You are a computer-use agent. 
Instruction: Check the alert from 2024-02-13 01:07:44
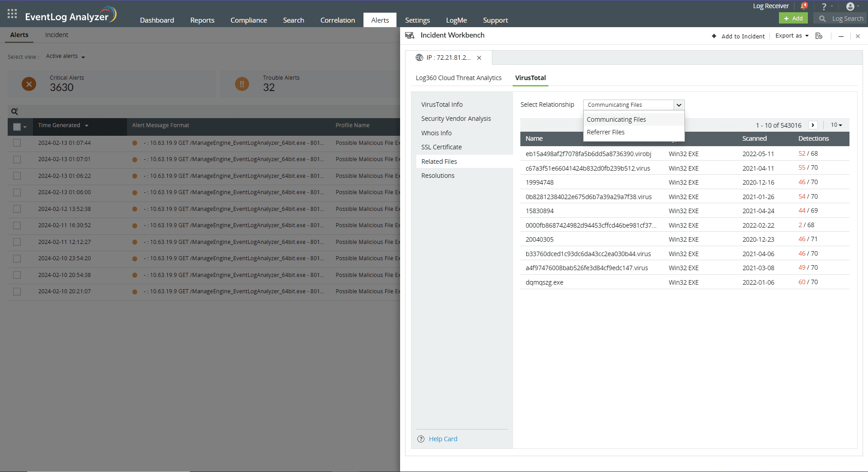coord(17,143)
